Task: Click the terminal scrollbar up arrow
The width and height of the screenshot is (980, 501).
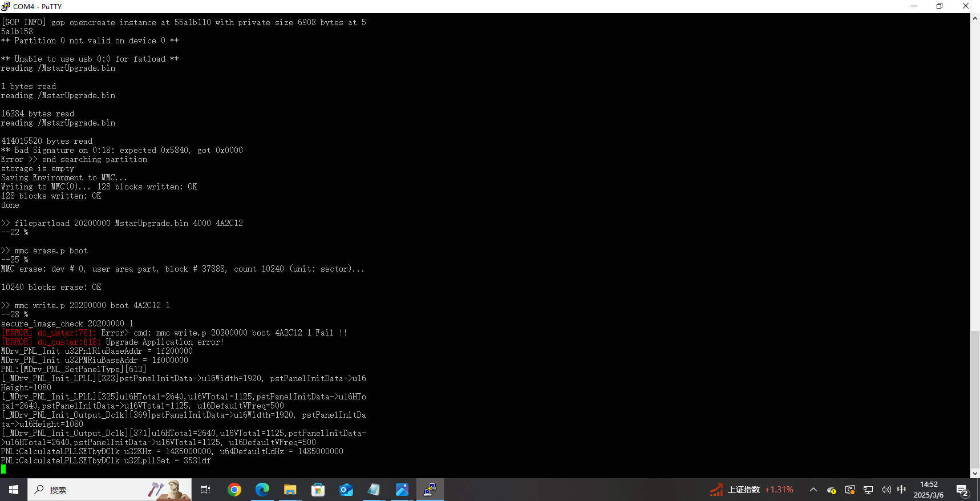Action: (x=975, y=18)
